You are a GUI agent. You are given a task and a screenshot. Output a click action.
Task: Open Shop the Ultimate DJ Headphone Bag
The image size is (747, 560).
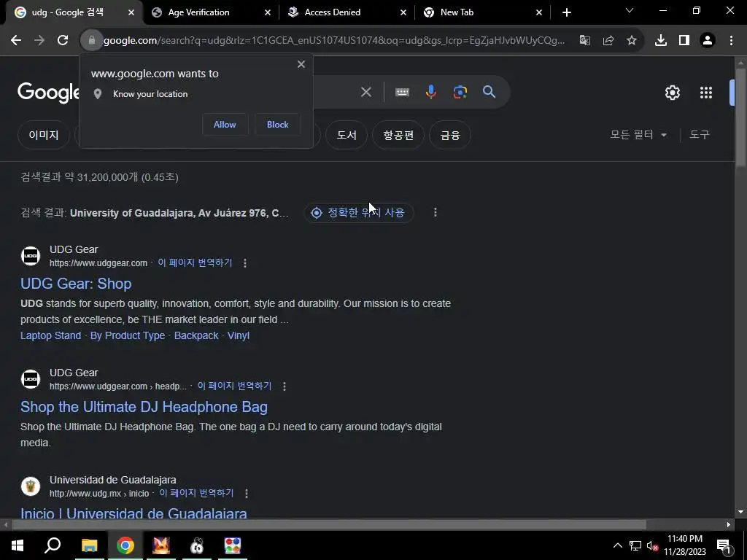144,407
